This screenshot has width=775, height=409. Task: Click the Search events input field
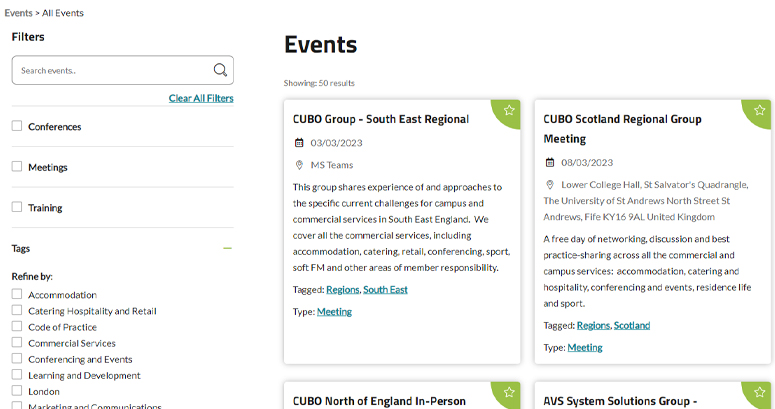pyautogui.click(x=123, y=70)
